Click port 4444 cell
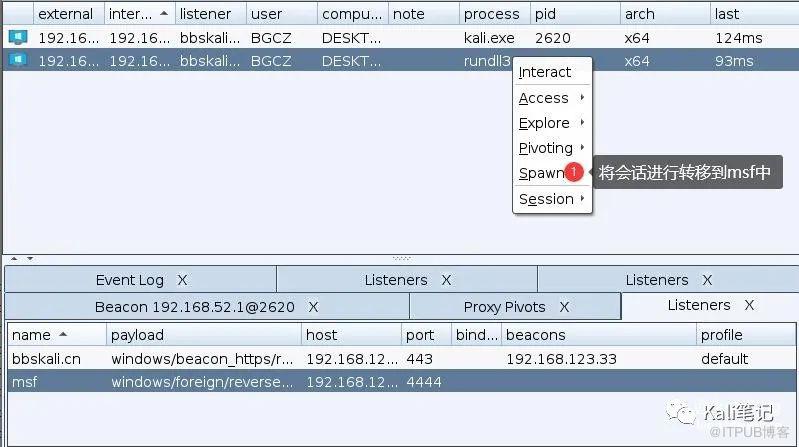The image size is (799, 447). tap(424, 382)
